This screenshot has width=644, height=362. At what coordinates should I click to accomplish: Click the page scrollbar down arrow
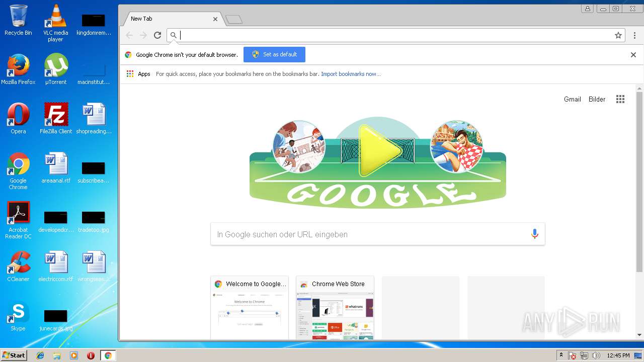point(639,335)
